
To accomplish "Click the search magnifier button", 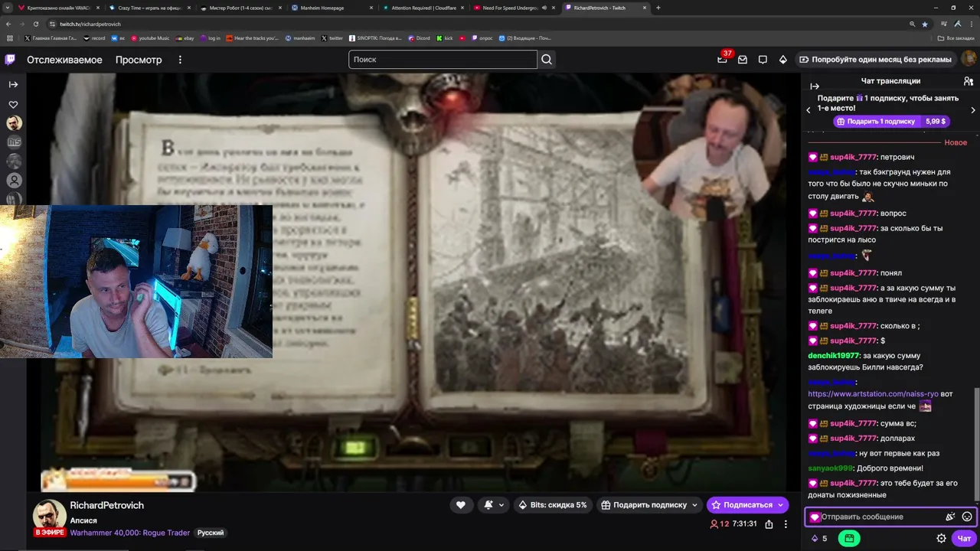I will [x=547, y=59].
